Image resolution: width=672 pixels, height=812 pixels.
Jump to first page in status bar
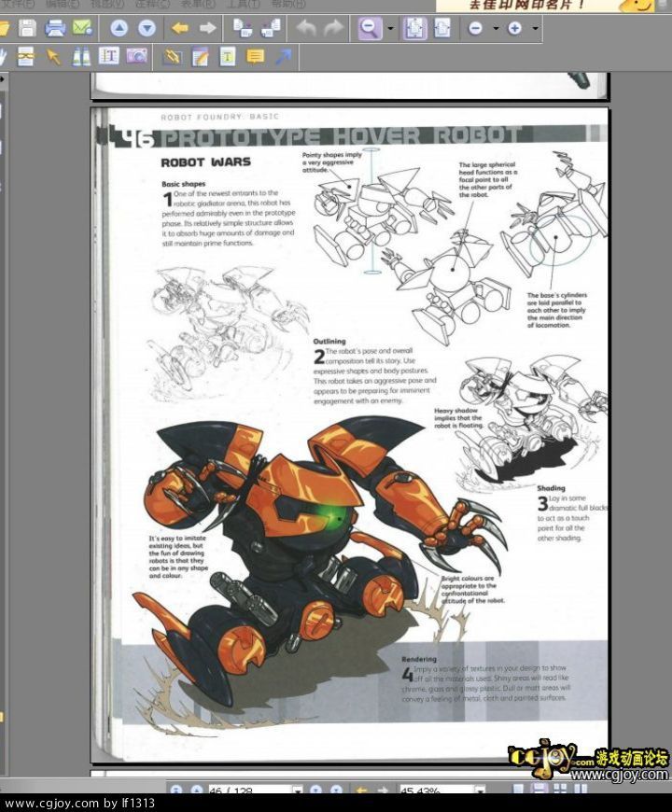(176, 790)
